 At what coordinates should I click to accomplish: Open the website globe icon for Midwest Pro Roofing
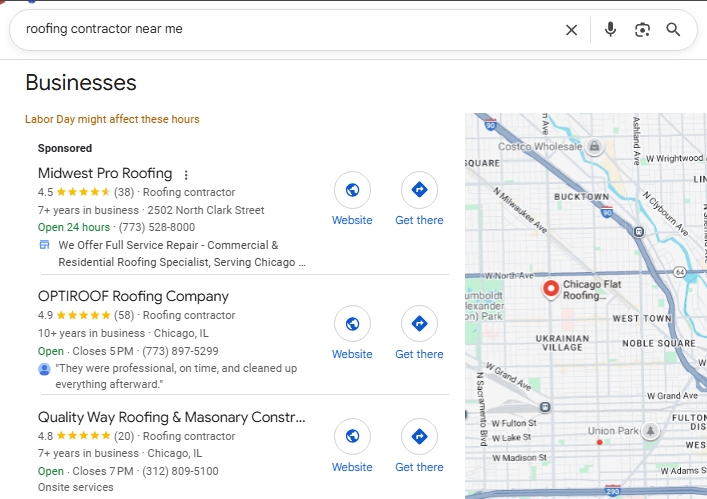[x=352, y=190]
